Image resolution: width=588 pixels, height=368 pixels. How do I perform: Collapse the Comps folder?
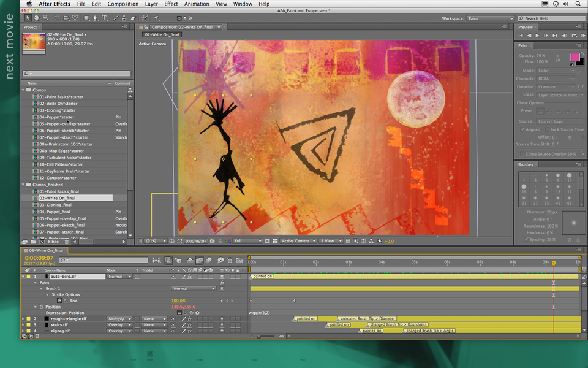pos(23,90)
